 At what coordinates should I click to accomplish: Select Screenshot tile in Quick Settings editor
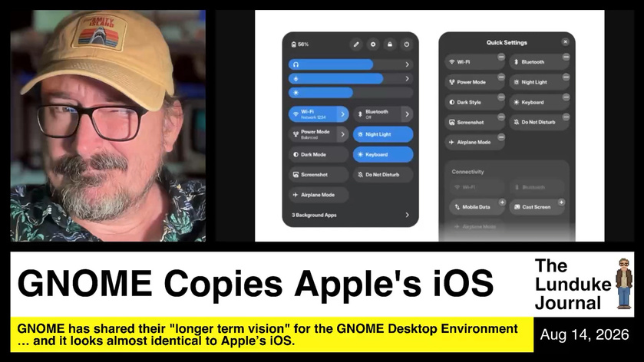(474, 122)
